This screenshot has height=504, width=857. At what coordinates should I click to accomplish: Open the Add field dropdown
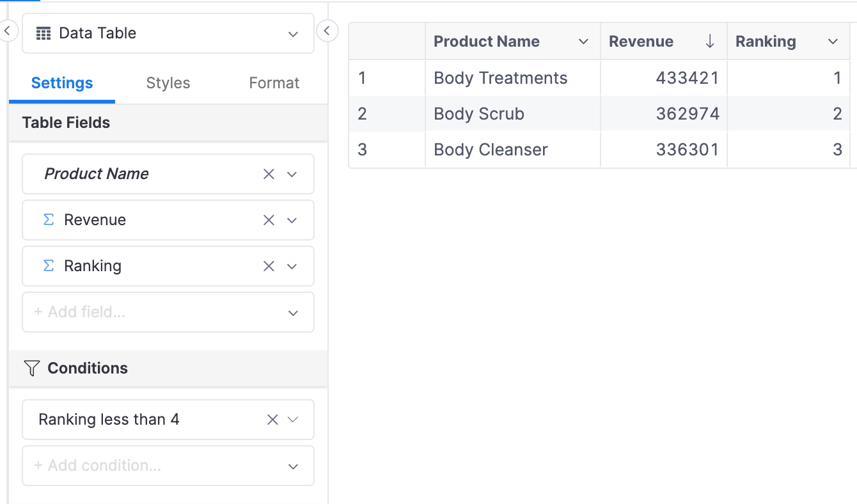(x=168, y=312)
